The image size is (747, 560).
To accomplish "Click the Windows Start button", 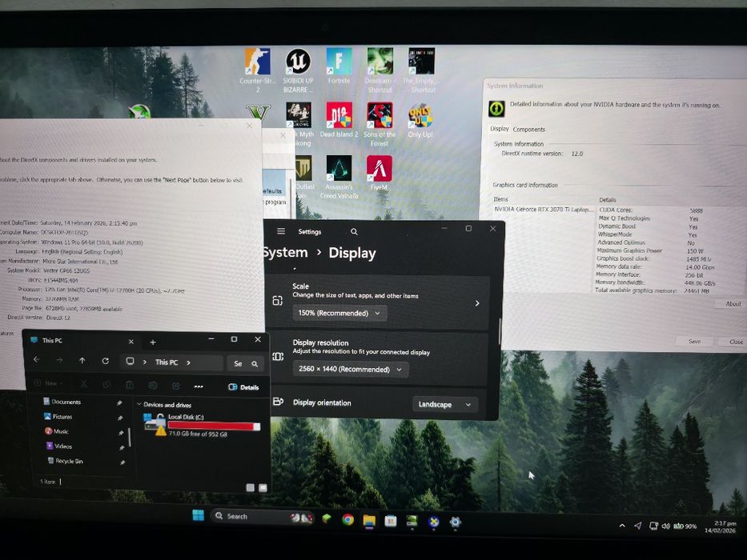I will pos(199,515).
